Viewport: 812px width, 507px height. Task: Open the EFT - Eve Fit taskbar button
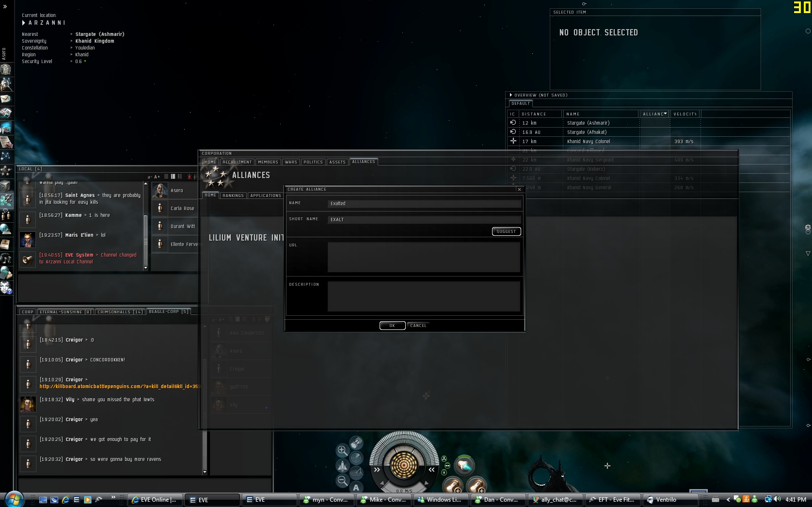[x=613, y=500]
